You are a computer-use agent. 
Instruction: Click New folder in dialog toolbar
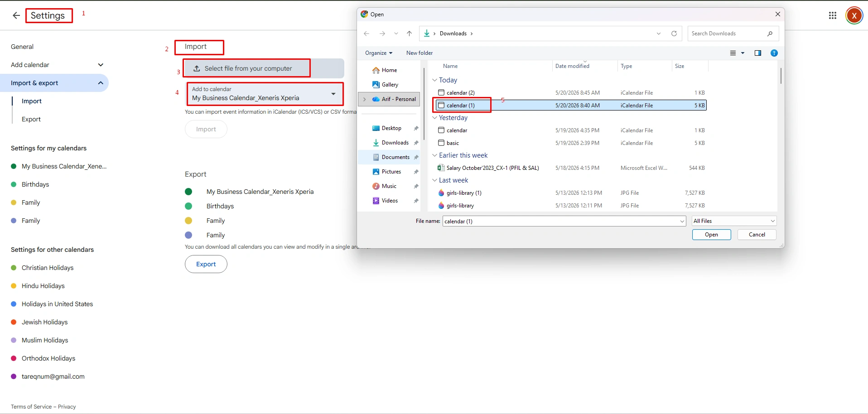point(420,53)
